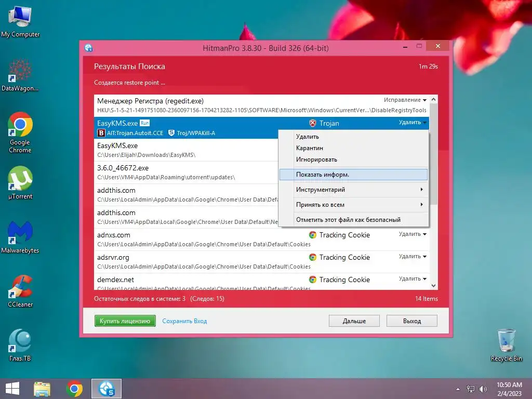Viewport: 532px width, 399px height.
Task: Click the Run badge next to EasyKMS.exe
Action: [x=144, y=123]
